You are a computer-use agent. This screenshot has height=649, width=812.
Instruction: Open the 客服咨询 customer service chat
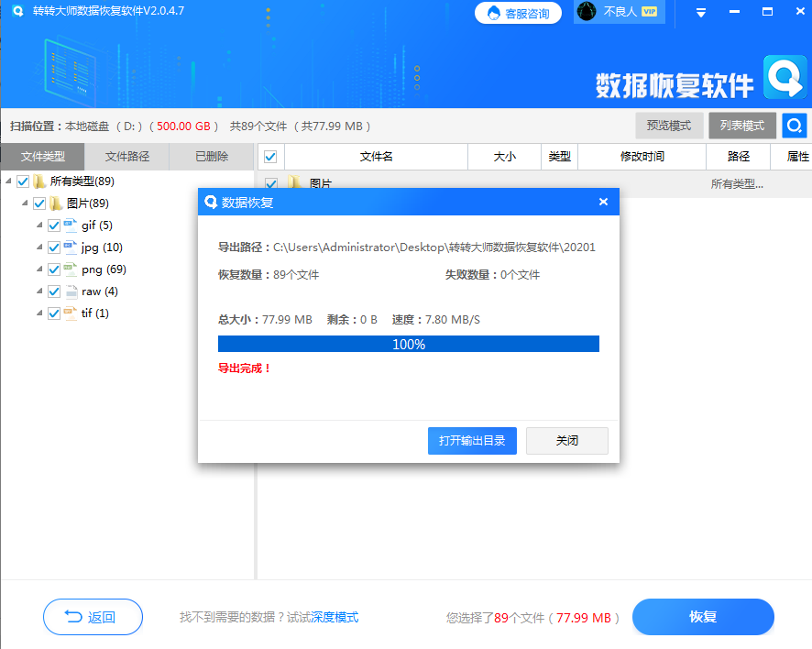tap(518, 13)
